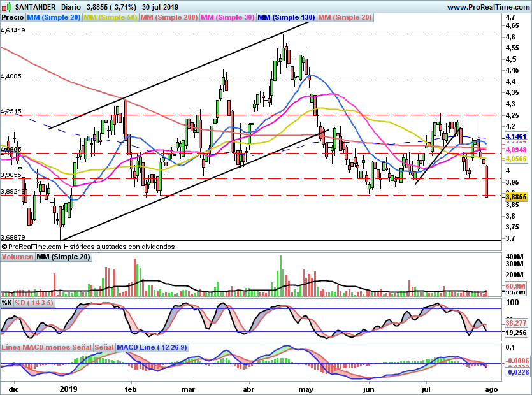The width and height of the screenshot is (532, 395).
Task: Click the 2019 year marker on time axis
Action: point(68,389)
